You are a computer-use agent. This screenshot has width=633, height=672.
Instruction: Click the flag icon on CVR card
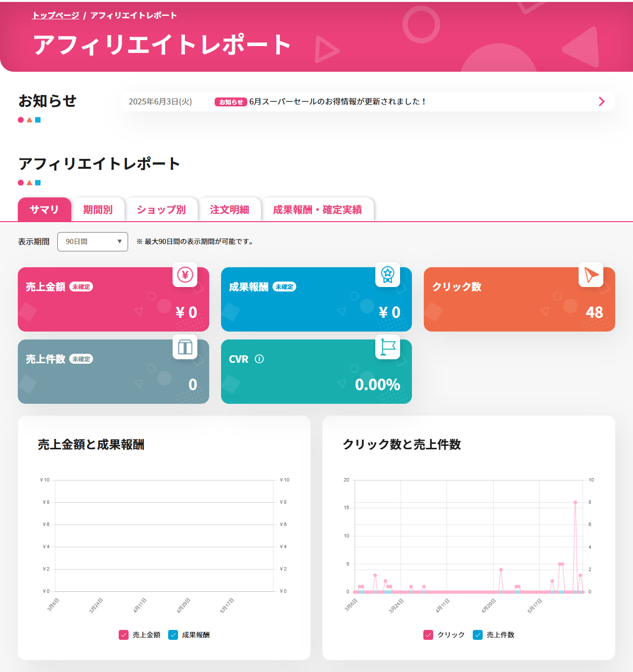click(388, 347)
